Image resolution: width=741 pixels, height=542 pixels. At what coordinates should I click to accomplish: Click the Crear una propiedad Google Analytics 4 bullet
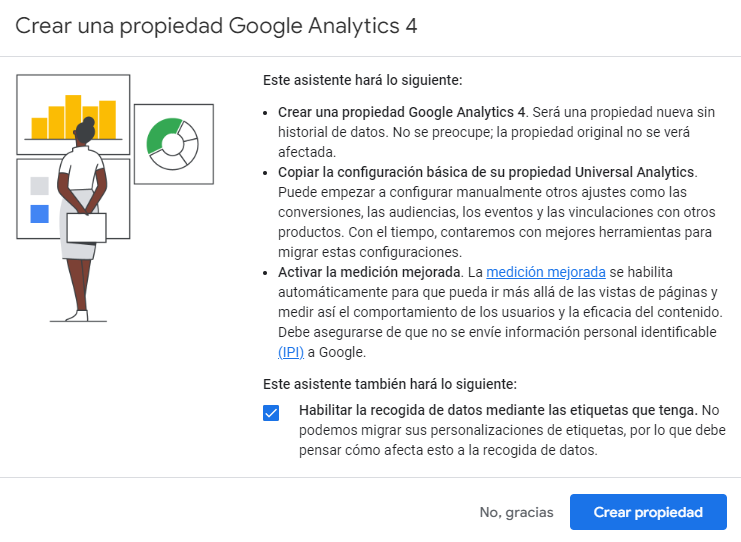[402, 112]
